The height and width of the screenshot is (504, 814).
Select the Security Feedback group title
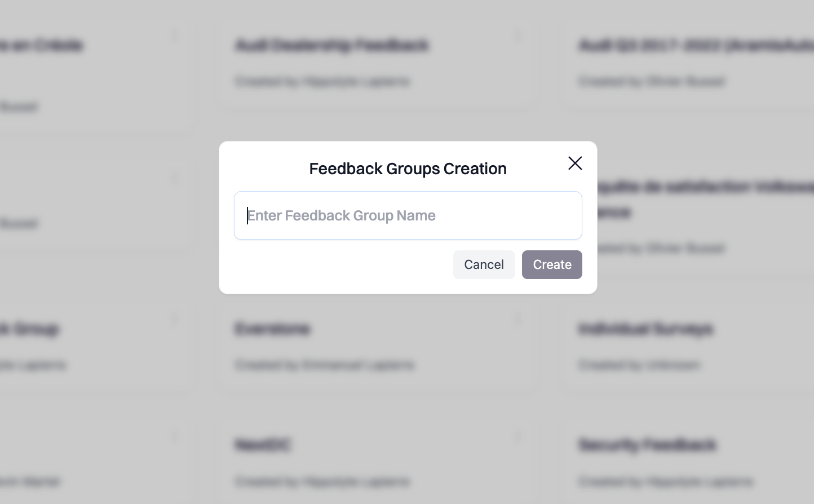(x=648, y=445)
